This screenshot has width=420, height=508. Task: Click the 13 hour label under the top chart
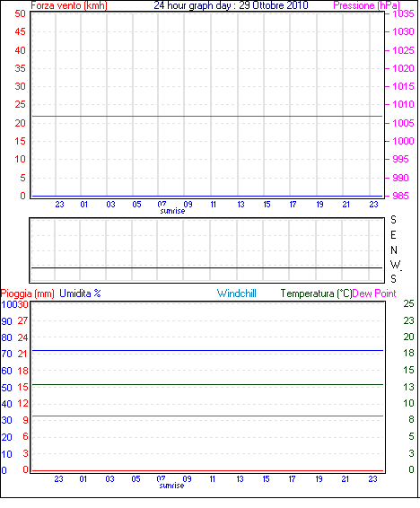[x=241, y=205]
